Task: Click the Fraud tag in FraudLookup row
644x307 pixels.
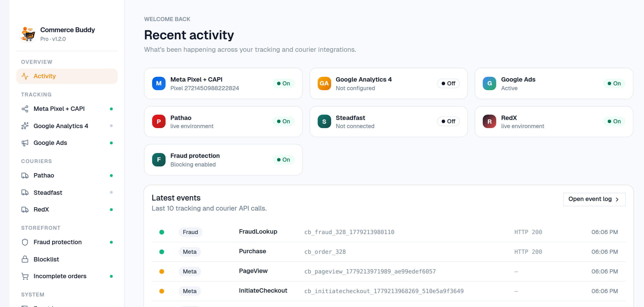Action: pos(190,232)
